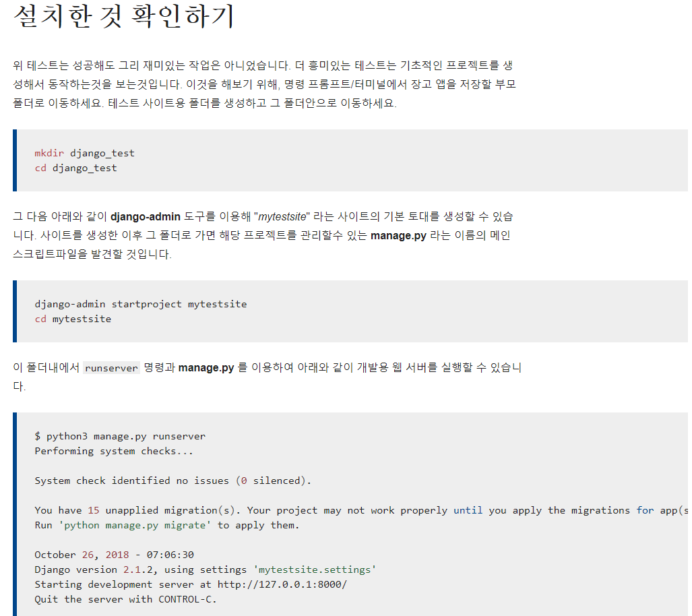Click the "mkdir django_test" code line
Image resolution: width=692 pixels, height=616 pixels.
84,153
